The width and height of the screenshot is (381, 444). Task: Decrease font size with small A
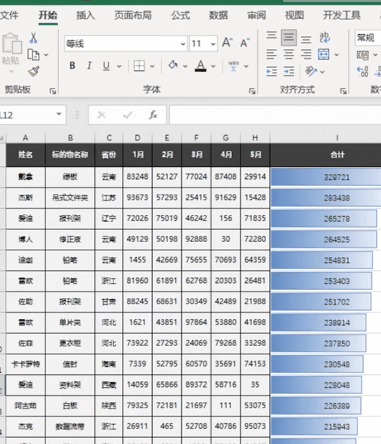coord(244,43)
